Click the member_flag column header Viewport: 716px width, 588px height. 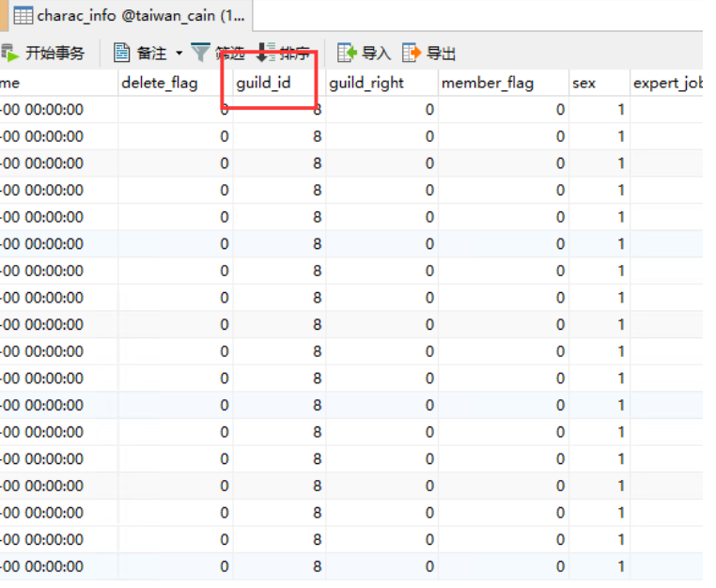coord(488,83)
